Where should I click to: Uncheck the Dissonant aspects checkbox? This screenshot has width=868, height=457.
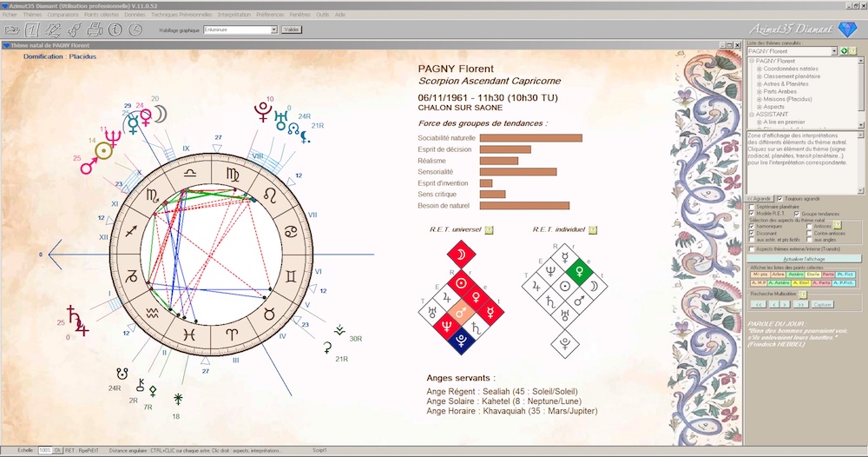(752, 233)
